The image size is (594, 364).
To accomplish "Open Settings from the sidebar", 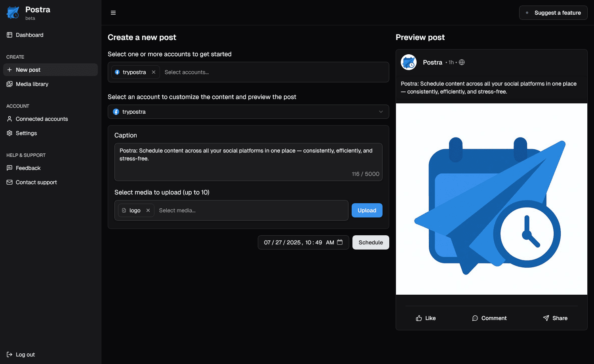I will (50, 133).
